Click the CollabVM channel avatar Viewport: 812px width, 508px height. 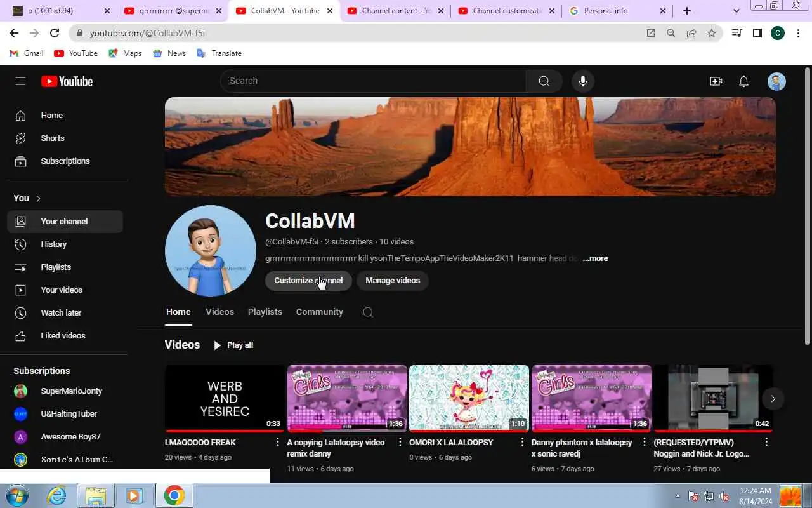pyautogui.click(x=211, y=251)
